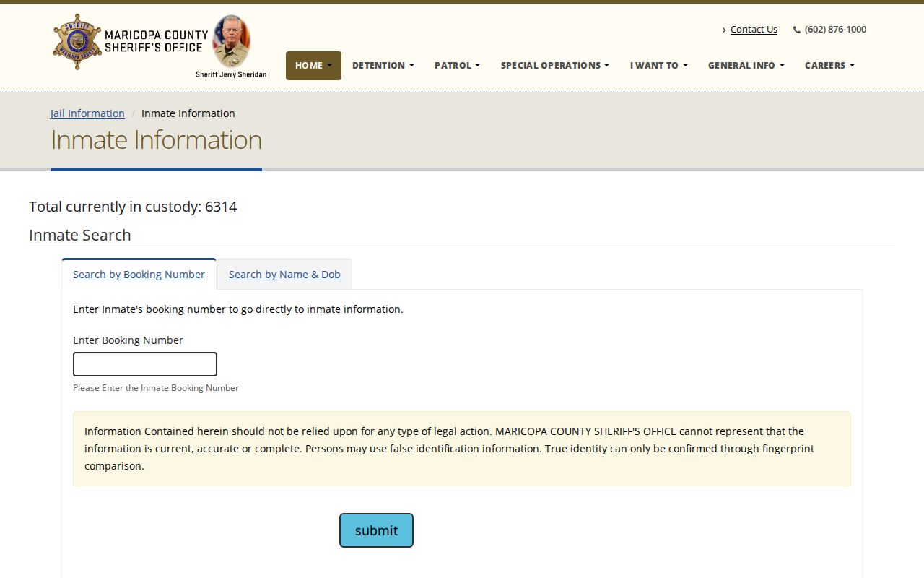The width and height of the screenshot is (924, 578).
Task: Go to Jail Information breadcrumb link
Action: 87,113
